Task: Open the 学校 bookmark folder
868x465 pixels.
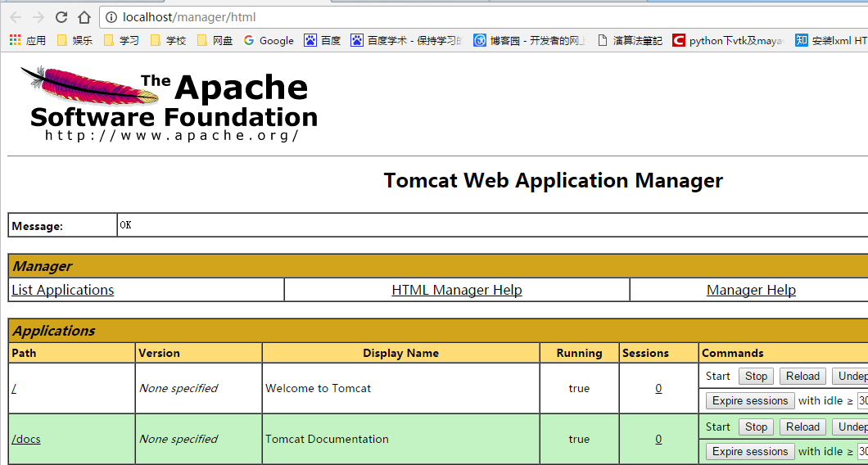Action: click(x=169, y=40)
